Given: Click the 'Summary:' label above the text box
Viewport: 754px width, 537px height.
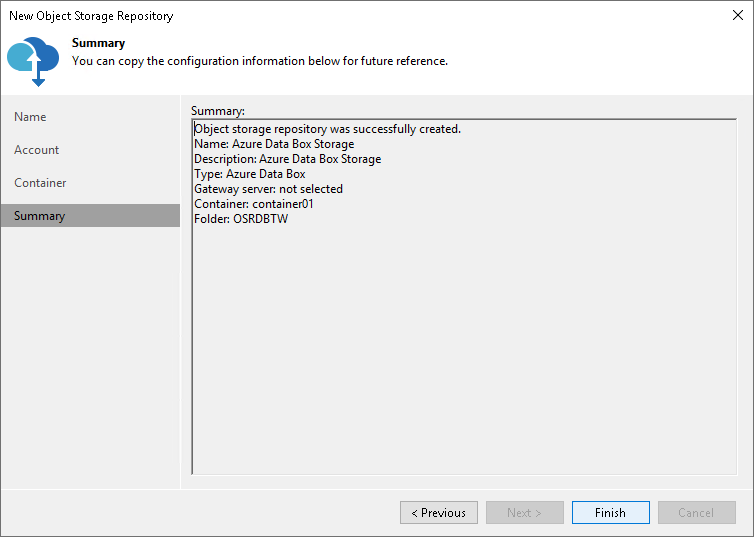Looking at the screenshot, I should 217,110.
